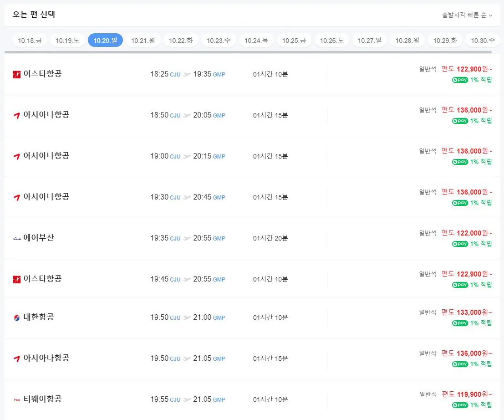Click the 21:00 arrival time
This screenshot has width=504, height=420.
pyautogui.click(x=202, y=317)
